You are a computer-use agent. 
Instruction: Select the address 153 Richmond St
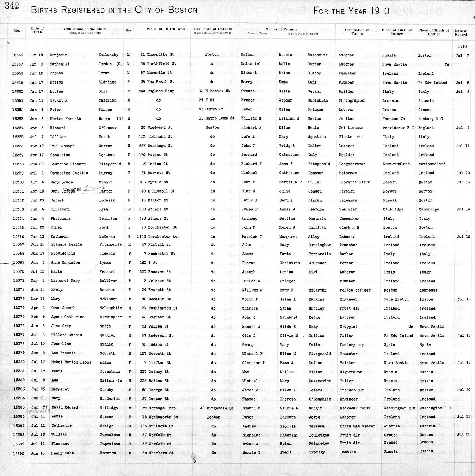[155, 136]
